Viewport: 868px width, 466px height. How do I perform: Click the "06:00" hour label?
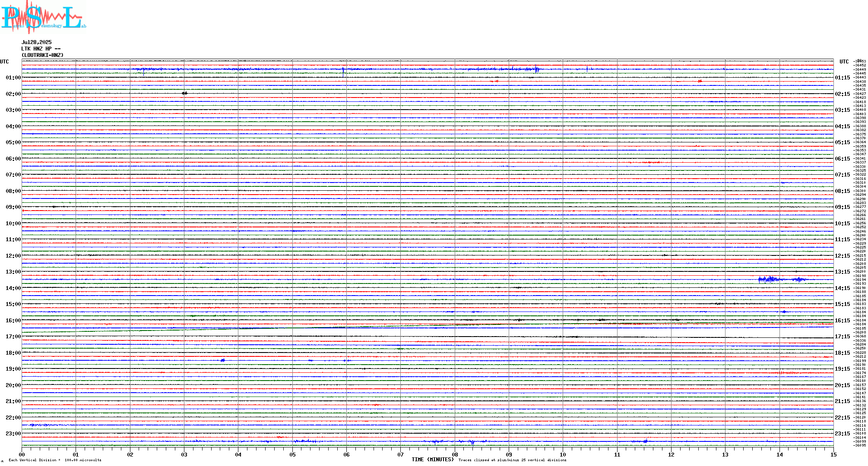tap(13, 159)
